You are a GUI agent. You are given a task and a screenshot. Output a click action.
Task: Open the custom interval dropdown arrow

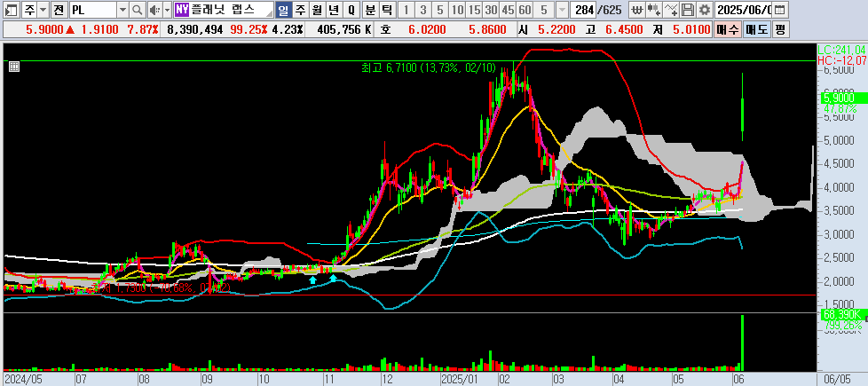click(561, 10)
